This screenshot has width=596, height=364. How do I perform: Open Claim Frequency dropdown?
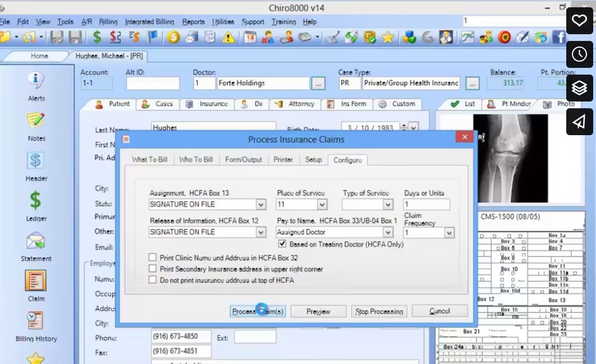coord(449,233)
